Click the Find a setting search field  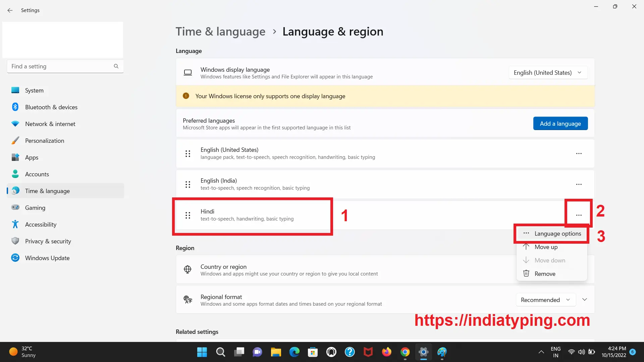coord(65,66)
